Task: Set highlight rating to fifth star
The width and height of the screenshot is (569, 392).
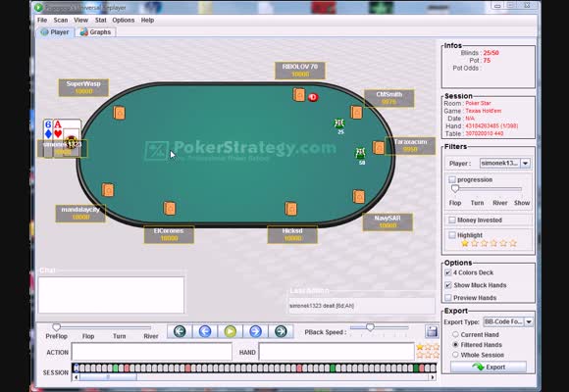Action: tap(503, 243)
